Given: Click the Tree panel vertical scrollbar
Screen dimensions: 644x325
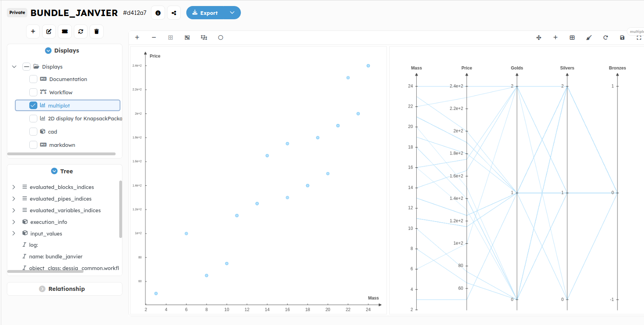Looking at the screenshot, I should tap(120, 209).
